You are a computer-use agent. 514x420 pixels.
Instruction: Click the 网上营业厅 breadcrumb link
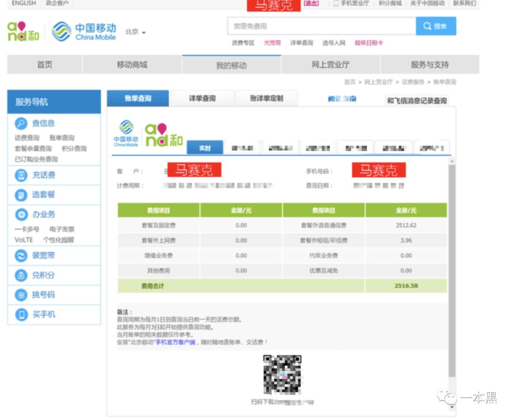coord(378,82)
